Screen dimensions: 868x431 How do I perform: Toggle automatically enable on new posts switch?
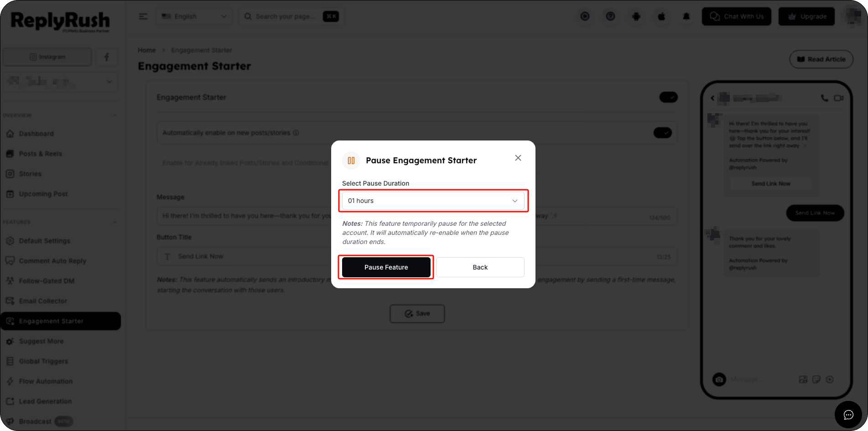(x=662, y=133)
